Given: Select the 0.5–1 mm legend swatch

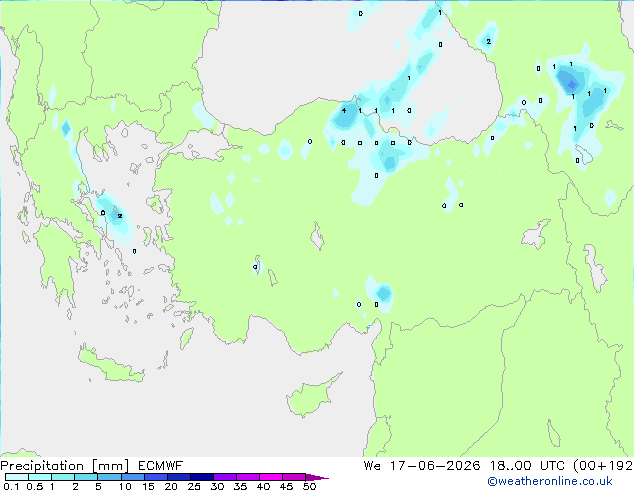Looking at the screenshot, I should point(40,477).
